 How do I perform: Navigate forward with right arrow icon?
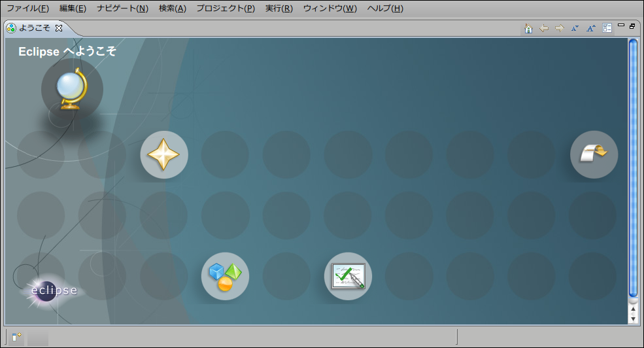[x=560, y=28]
